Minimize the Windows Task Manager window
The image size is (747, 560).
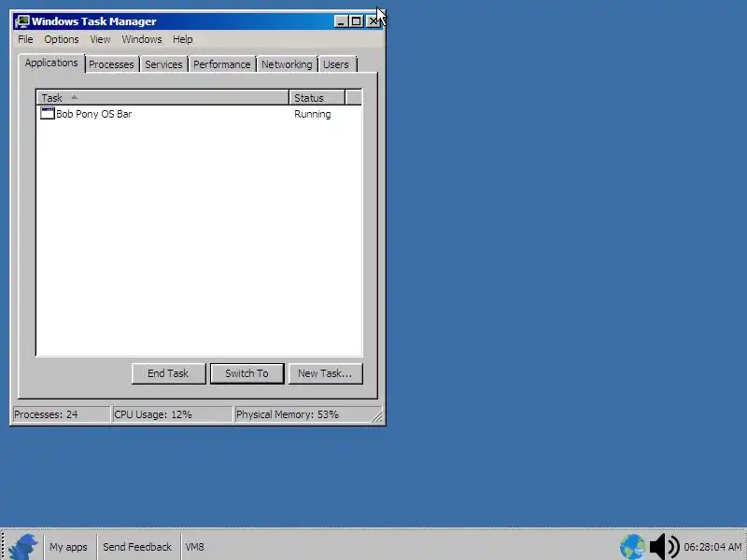coord(341,21)
